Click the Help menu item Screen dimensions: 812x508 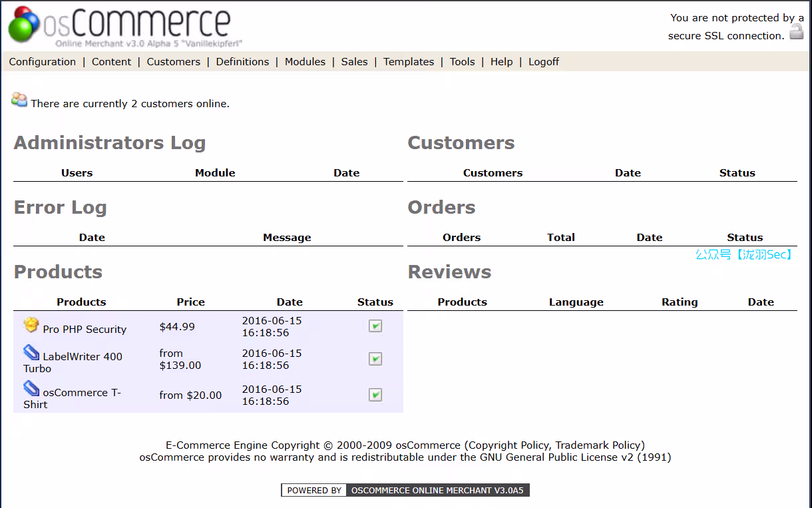pyautogui.click(x=501, y=62)
